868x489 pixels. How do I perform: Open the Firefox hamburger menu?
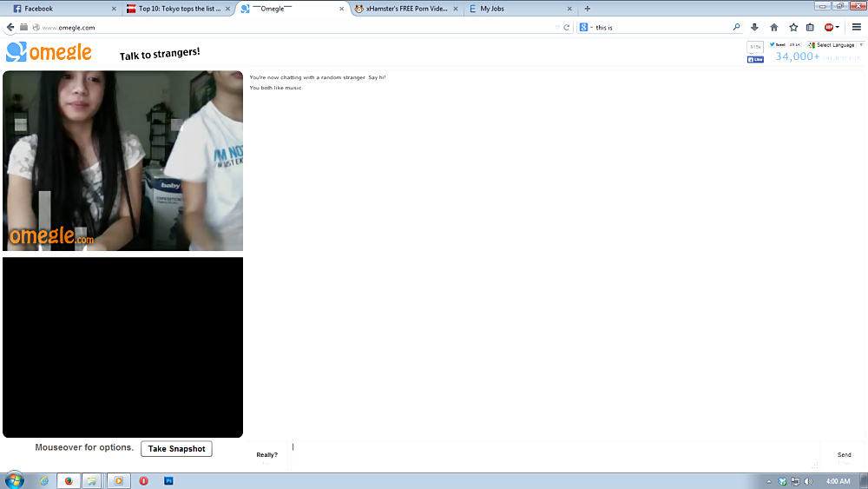[x=857, y=27]
